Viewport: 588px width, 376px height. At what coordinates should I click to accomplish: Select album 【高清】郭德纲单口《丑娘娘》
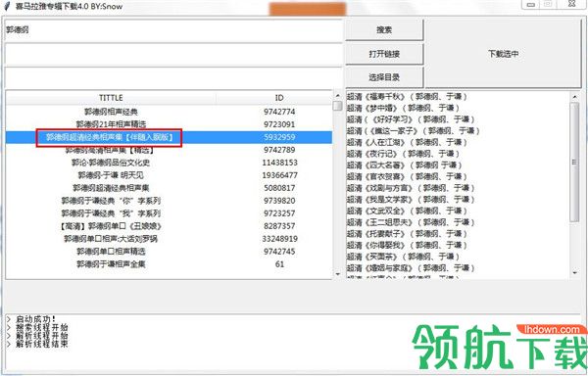tap(169, 226)
